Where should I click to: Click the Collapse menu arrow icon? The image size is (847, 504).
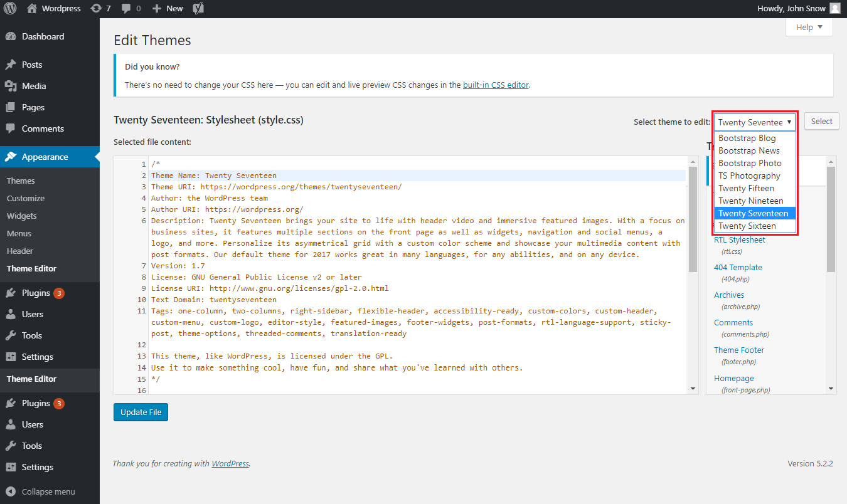(11, 491)
